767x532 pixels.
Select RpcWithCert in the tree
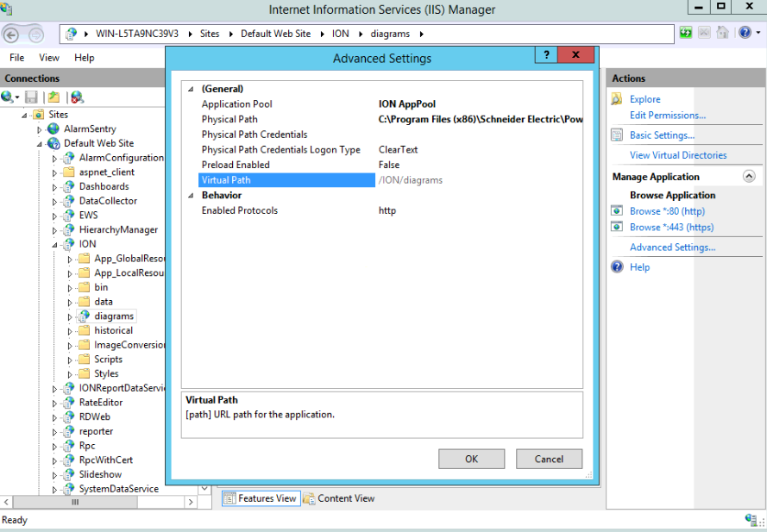point(105,460)
